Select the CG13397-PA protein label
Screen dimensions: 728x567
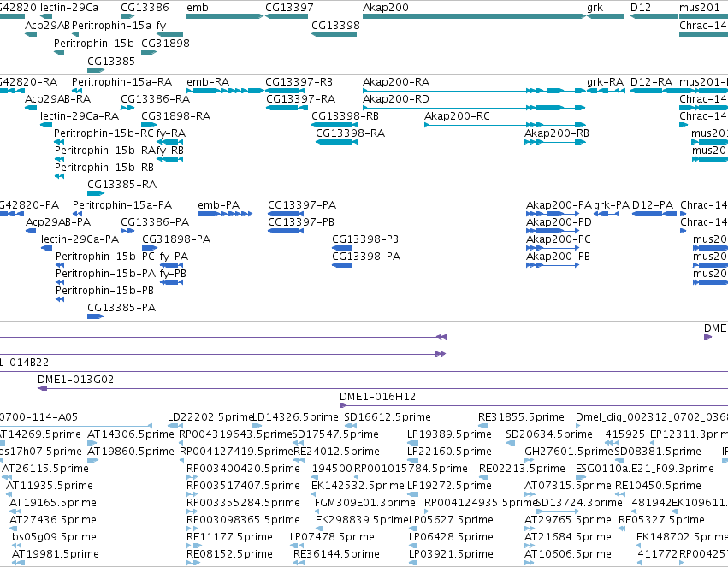302,205
